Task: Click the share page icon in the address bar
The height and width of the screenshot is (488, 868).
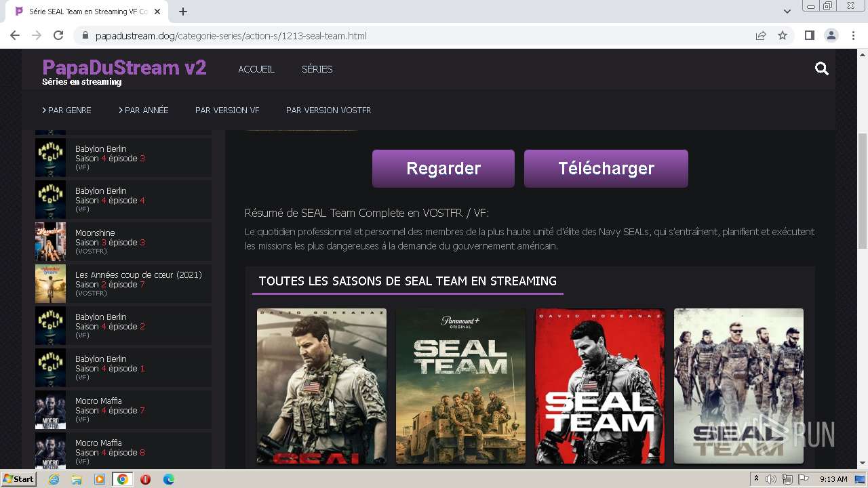Action: pos(761,35)
